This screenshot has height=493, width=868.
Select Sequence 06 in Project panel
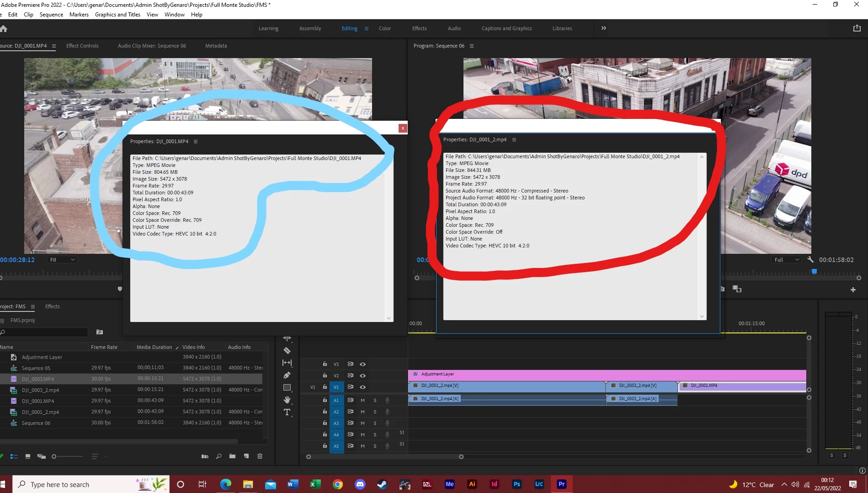pyautogui.click(x=36, y=423)
